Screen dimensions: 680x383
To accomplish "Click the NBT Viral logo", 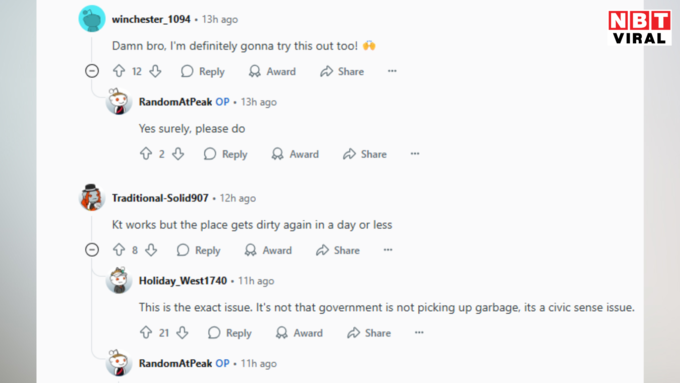I will tap(639, 28).
